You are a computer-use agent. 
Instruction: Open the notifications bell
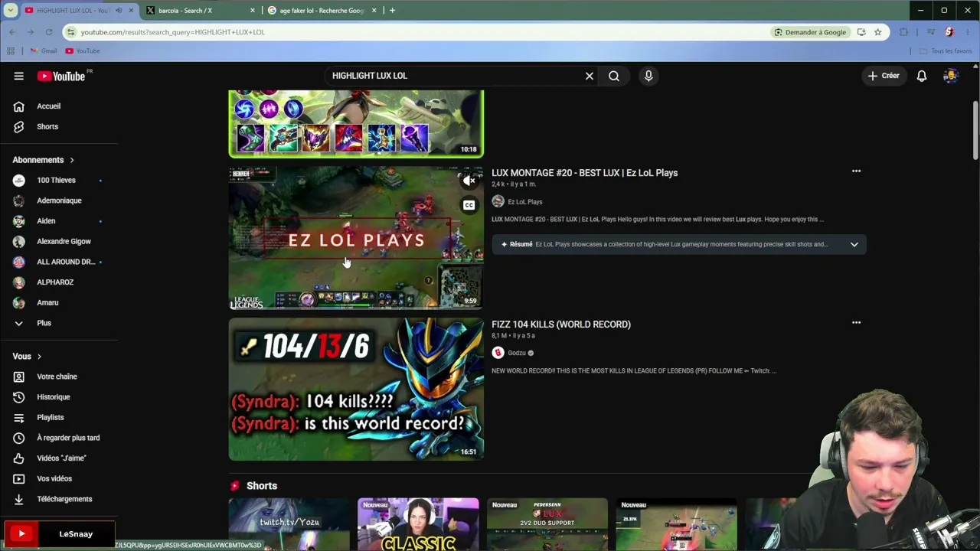pos(922,76)
